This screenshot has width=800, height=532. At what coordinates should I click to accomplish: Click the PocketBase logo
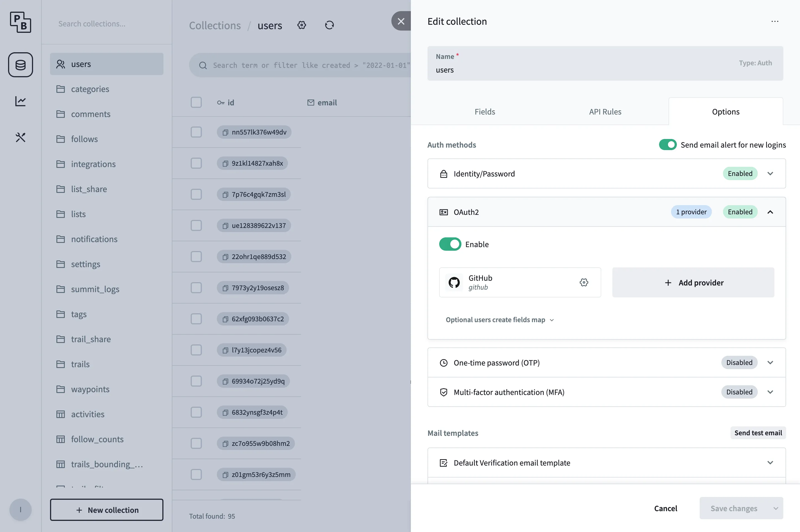pos(20,22)
